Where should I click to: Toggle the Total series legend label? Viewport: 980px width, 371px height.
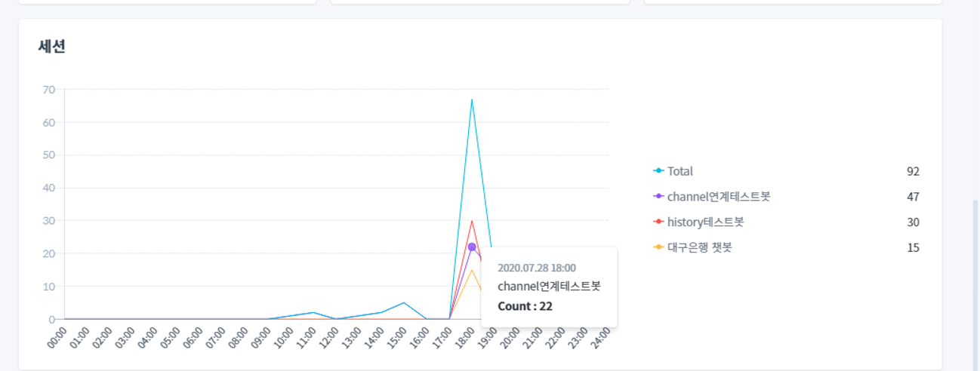pos(680,171)
